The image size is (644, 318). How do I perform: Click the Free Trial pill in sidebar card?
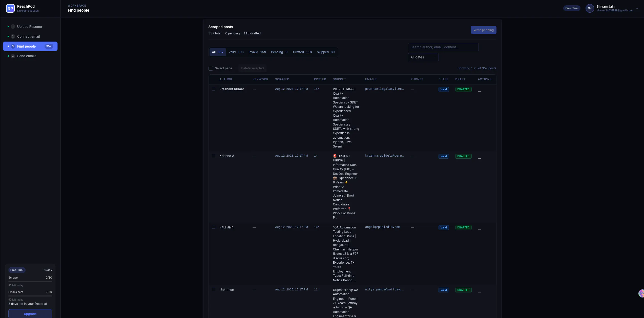[17, 270]
